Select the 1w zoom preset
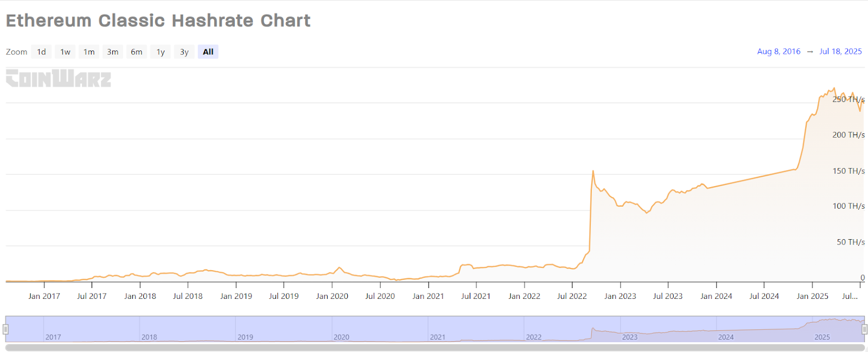The image size is (868, 352). (x=65, y=52)
